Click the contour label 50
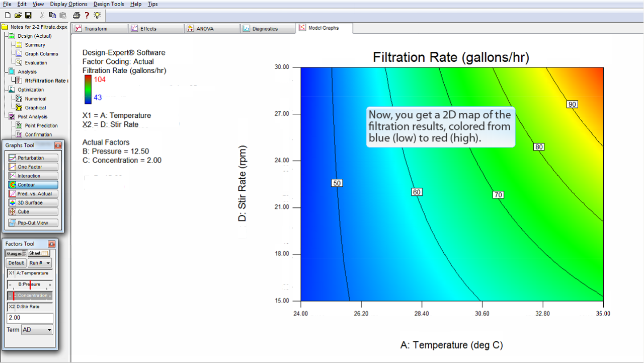This screenshot has width=644, height=363. 337,183
